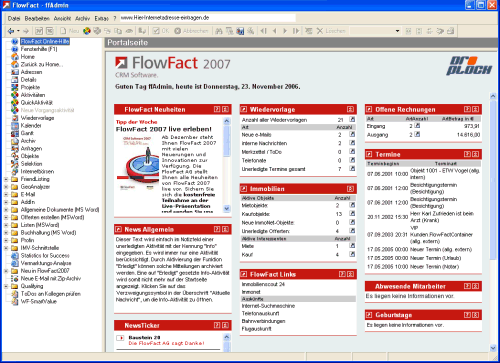Open the Immonet link
Screen dimensions: 500x363
click(x=251, y=292)
